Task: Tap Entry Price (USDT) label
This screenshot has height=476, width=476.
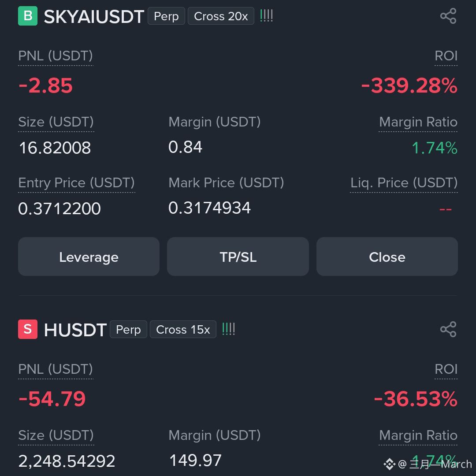Action: coord(77,183)
